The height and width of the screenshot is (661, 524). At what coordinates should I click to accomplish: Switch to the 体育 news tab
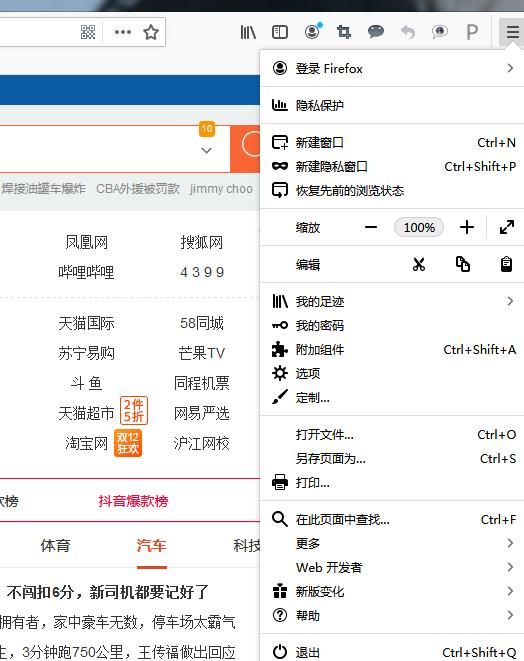55,545
